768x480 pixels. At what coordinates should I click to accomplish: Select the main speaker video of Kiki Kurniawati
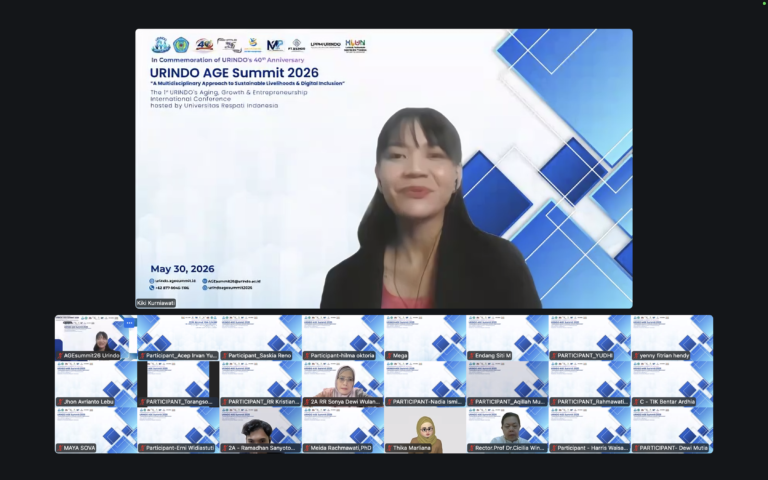coord(384,168)
